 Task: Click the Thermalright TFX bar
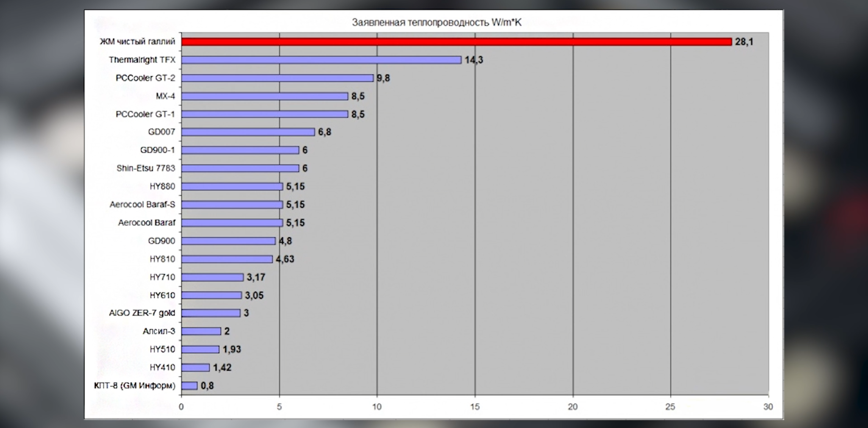coord(321,60)
